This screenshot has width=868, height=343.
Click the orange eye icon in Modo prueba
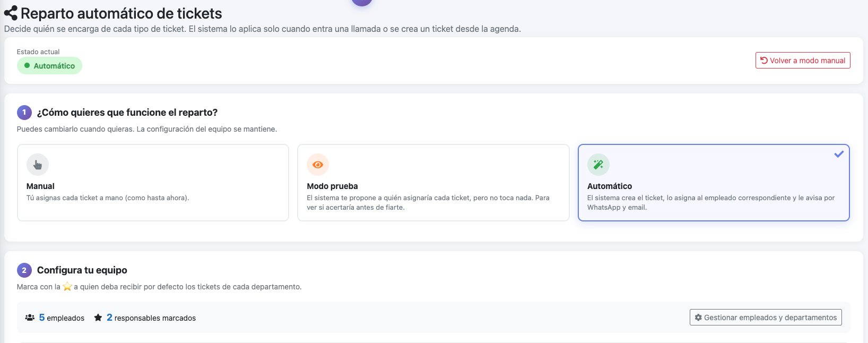click(x=318, y=165)
